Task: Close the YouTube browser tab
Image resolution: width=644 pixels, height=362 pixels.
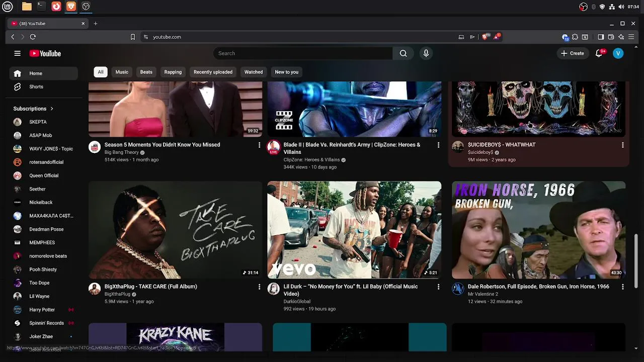Action: point(84,24)
